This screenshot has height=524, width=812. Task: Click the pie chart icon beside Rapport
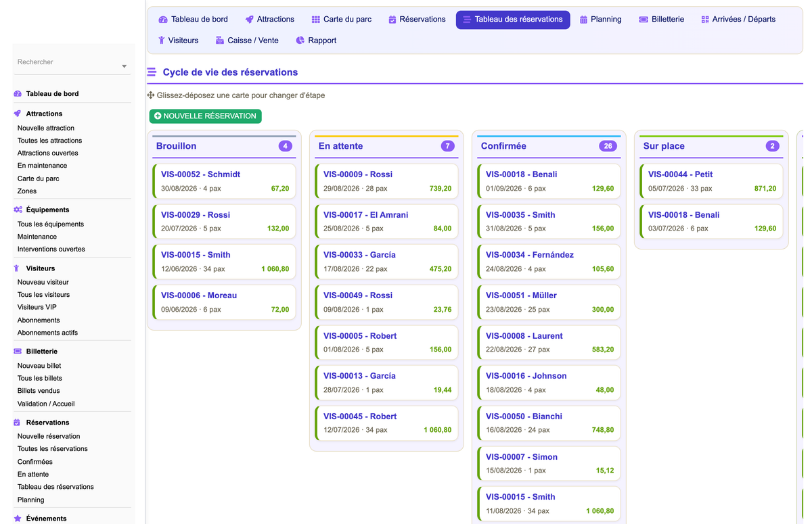pos(300,41)
